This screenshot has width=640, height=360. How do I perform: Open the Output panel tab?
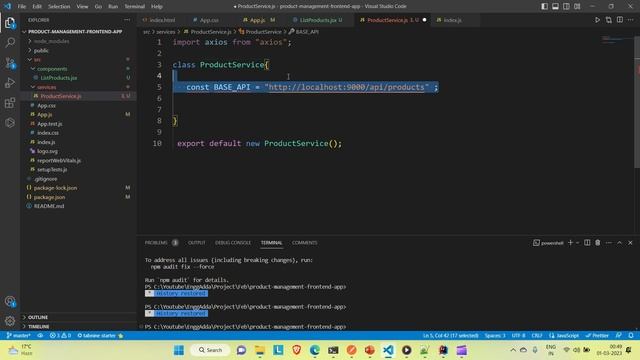tap(196, 242)
